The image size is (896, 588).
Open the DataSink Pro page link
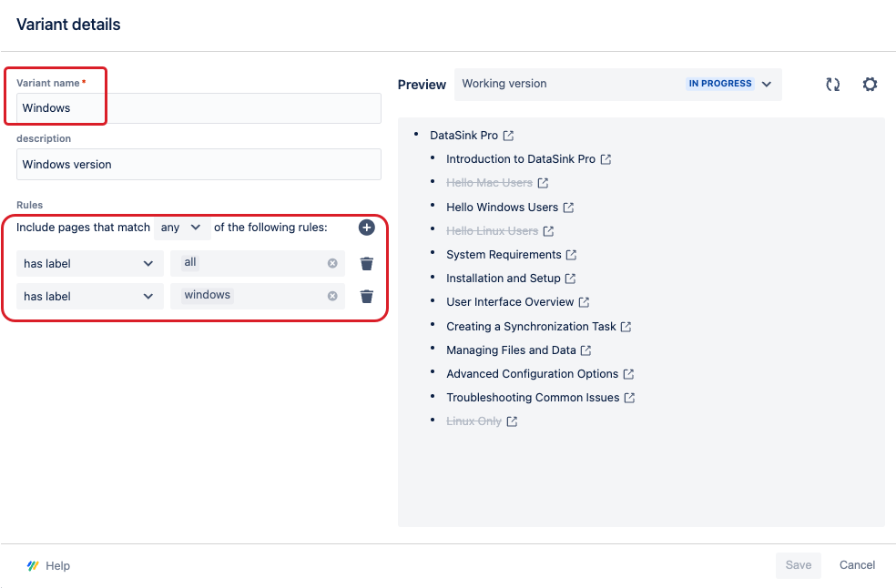(463, 136)
